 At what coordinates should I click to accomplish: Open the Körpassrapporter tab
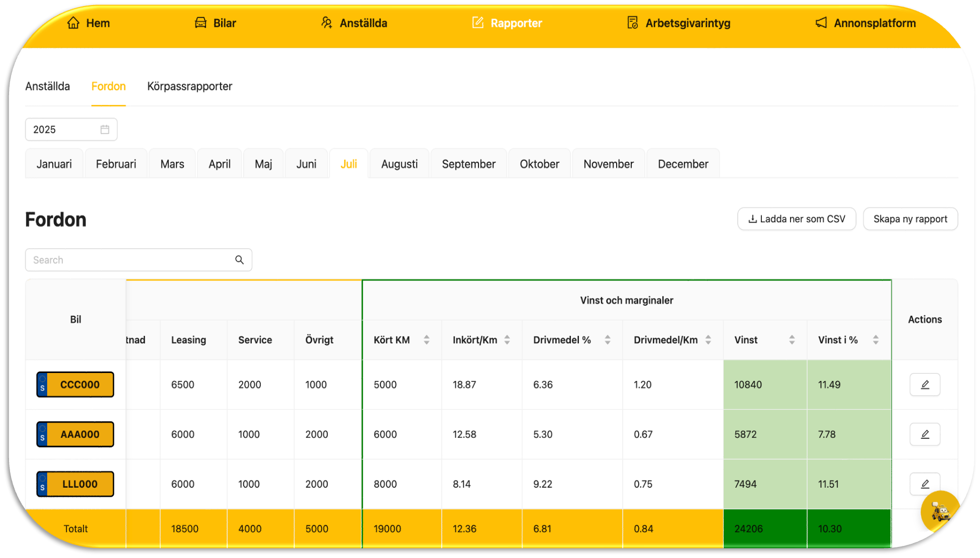(189, 86)
